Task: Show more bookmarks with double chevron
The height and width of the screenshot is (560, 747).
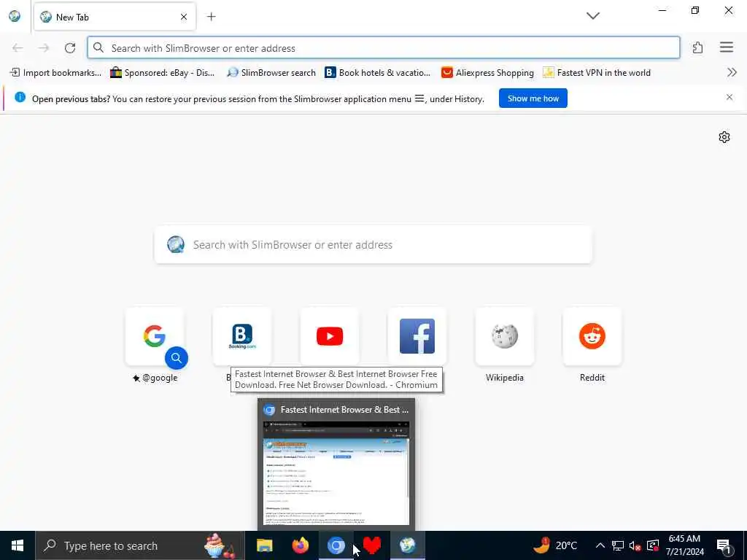Action: (x=732, y=72)
